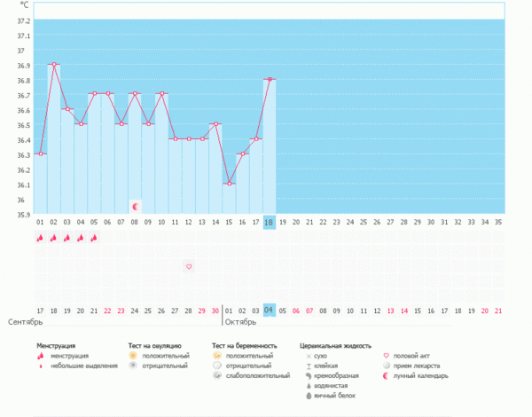Click negative ovulation test legend icon

133,365
